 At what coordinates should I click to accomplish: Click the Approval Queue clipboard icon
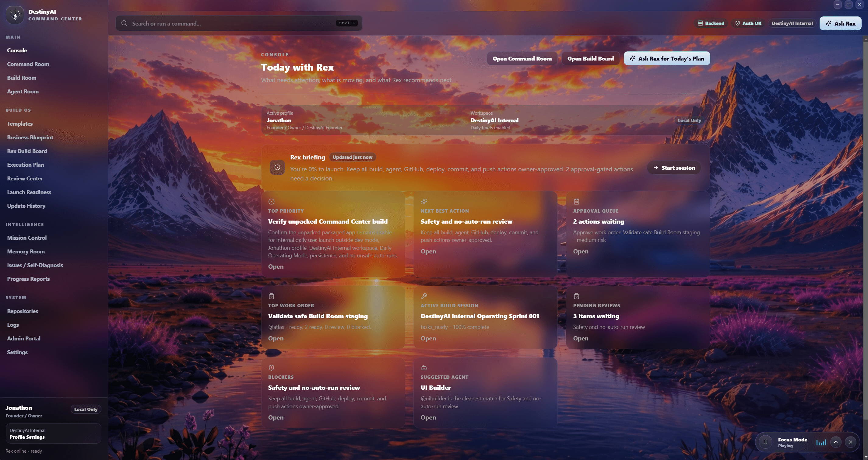[x=577, y=201]
